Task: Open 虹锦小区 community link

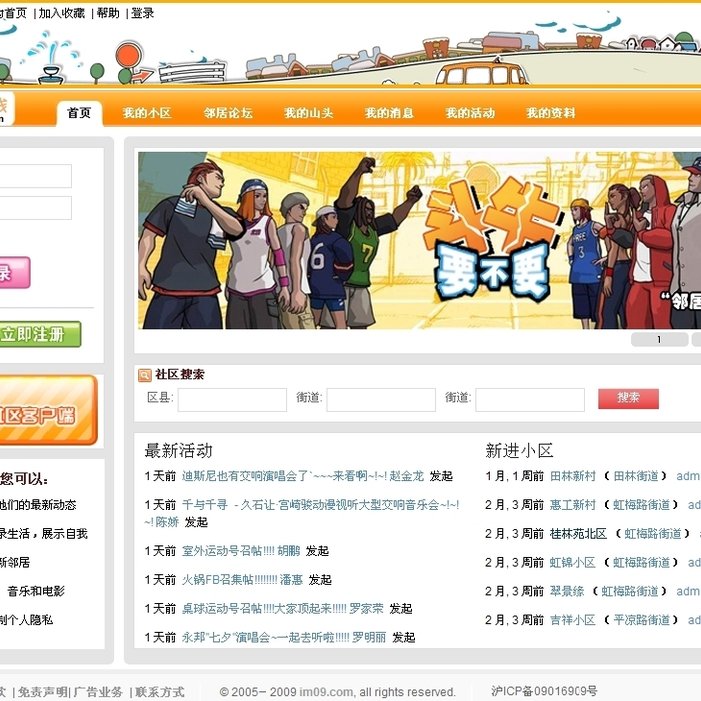Action: [573, 562]
